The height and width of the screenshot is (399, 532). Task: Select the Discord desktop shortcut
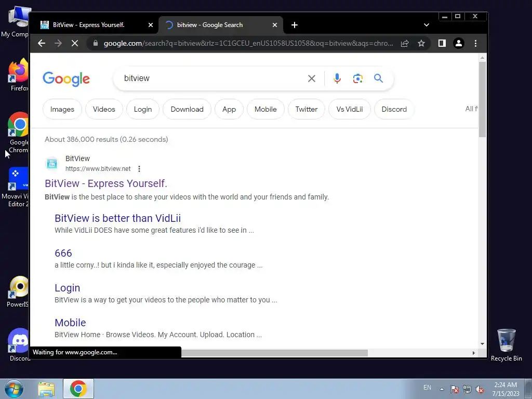coord(19,345)
